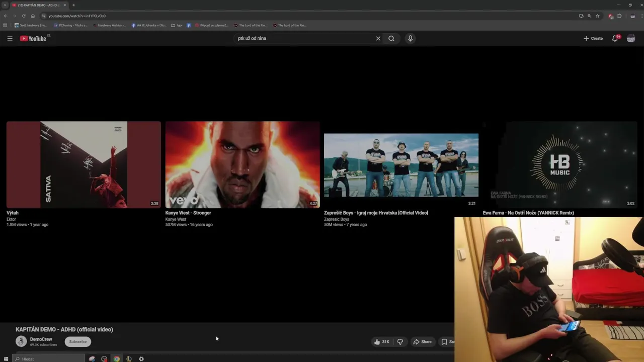Run the search with the magnifier button
The image size is (644, 362).
point(391,38)
